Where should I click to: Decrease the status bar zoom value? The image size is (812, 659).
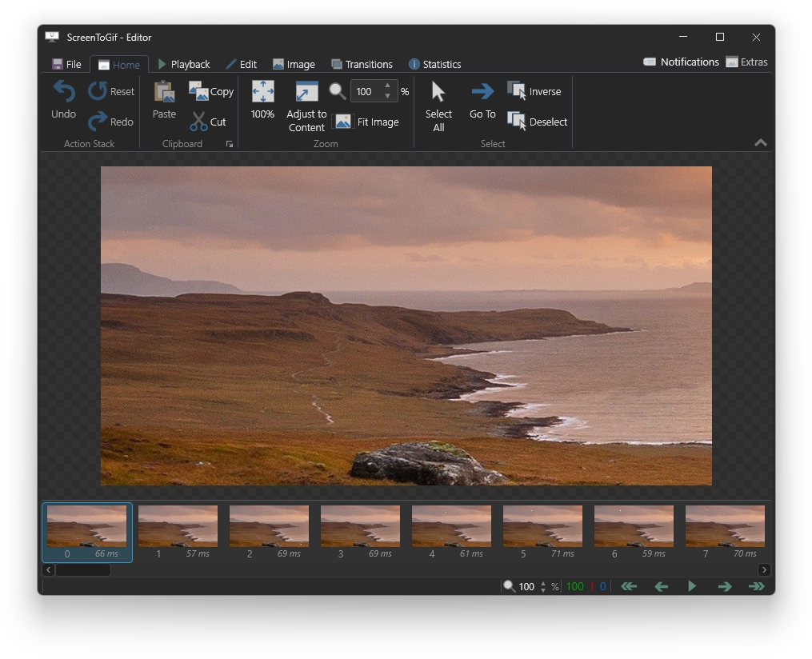coord(542,589)
